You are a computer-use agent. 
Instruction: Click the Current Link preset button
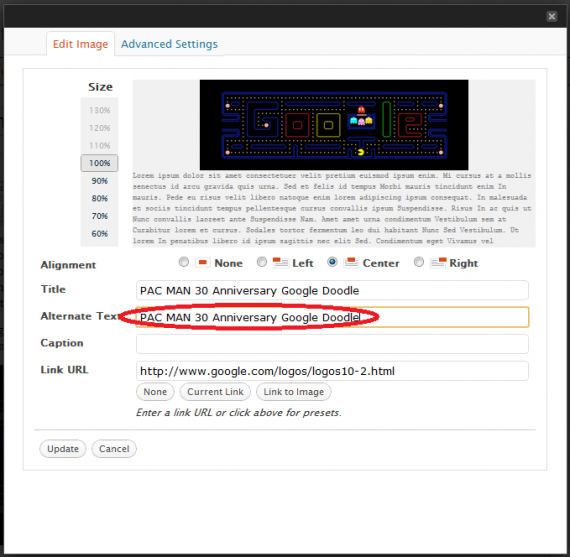(x=215, y=392)
